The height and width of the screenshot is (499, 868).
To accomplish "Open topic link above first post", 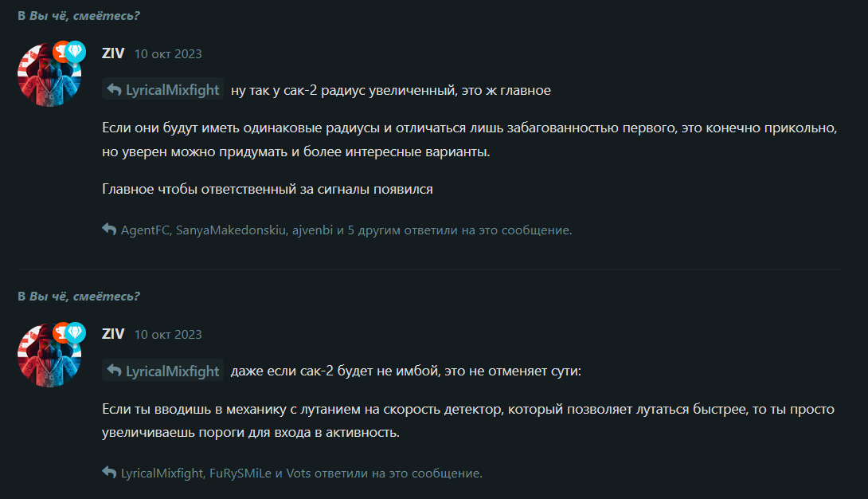I will pyautogui.click(x=84, y=16).
